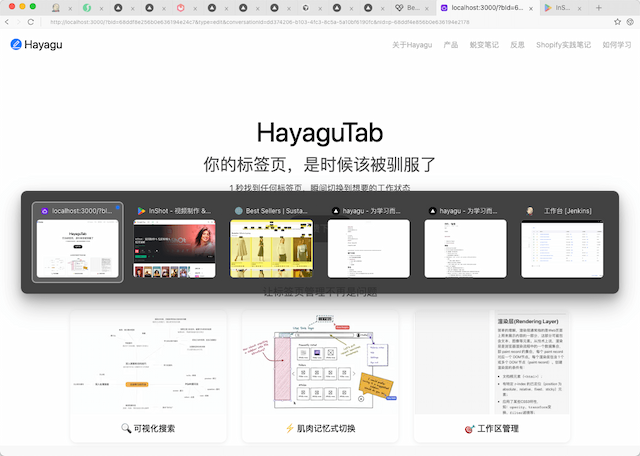Open the Shopify实践笔记 nav link

(563, 45)
